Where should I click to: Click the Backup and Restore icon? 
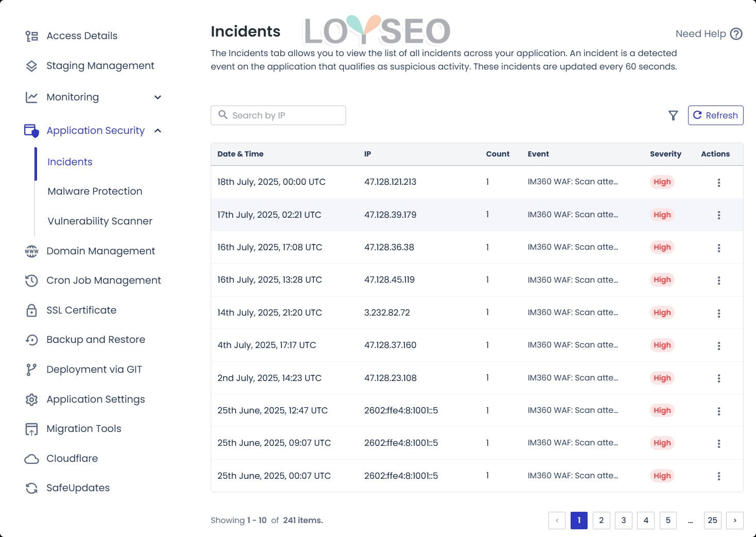(x=31, y=340)
